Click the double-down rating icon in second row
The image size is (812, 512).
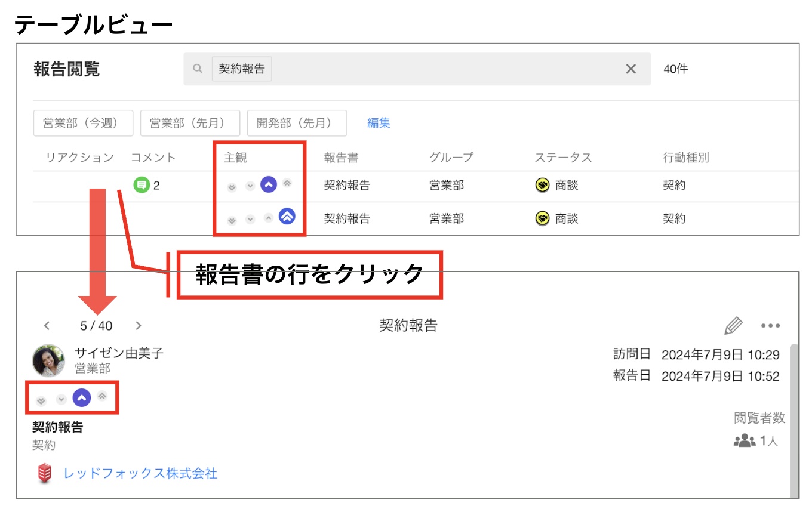point(232,220)
